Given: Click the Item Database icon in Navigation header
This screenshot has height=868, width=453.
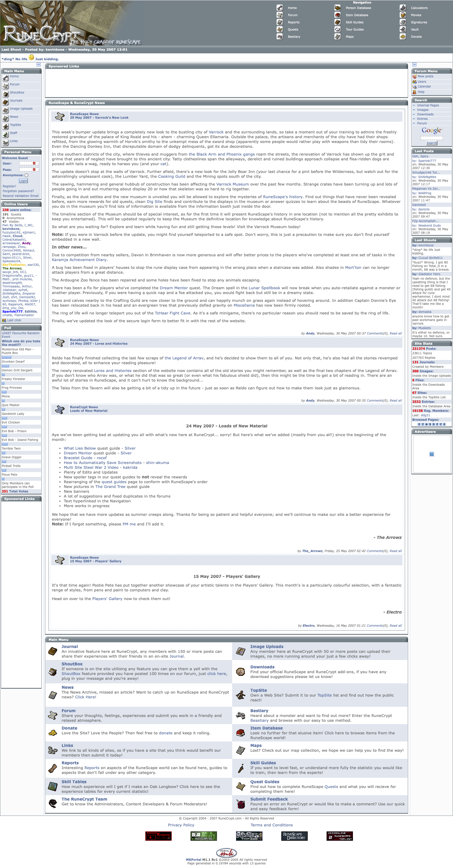Looking at the screenshot, I should click(x=337, y=15).
